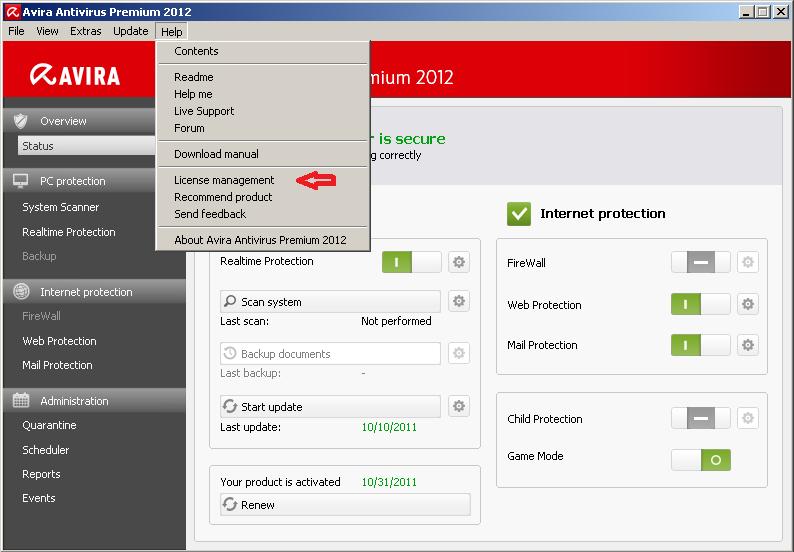Click the Scan system button

(330, 301)
